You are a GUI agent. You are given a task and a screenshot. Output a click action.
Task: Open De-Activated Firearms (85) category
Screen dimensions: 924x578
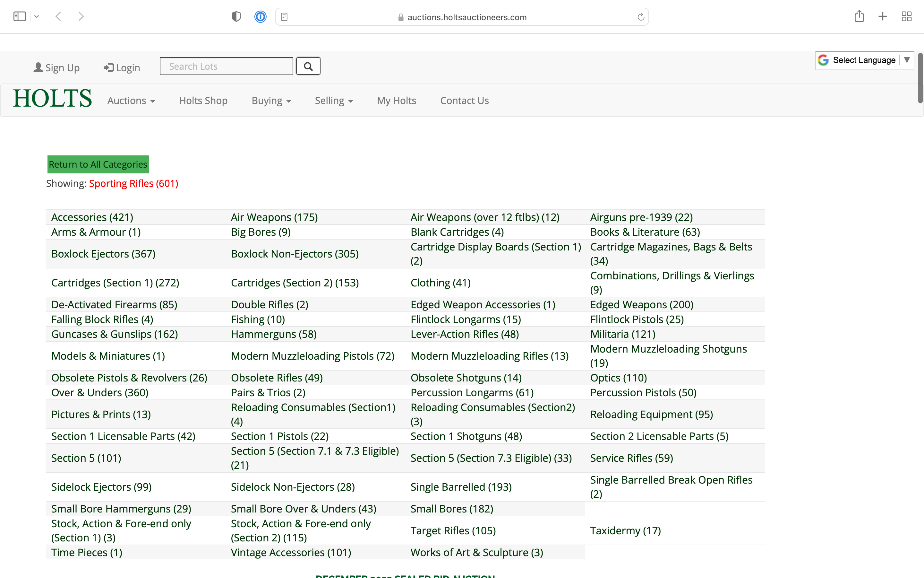[x=114, y=305]
